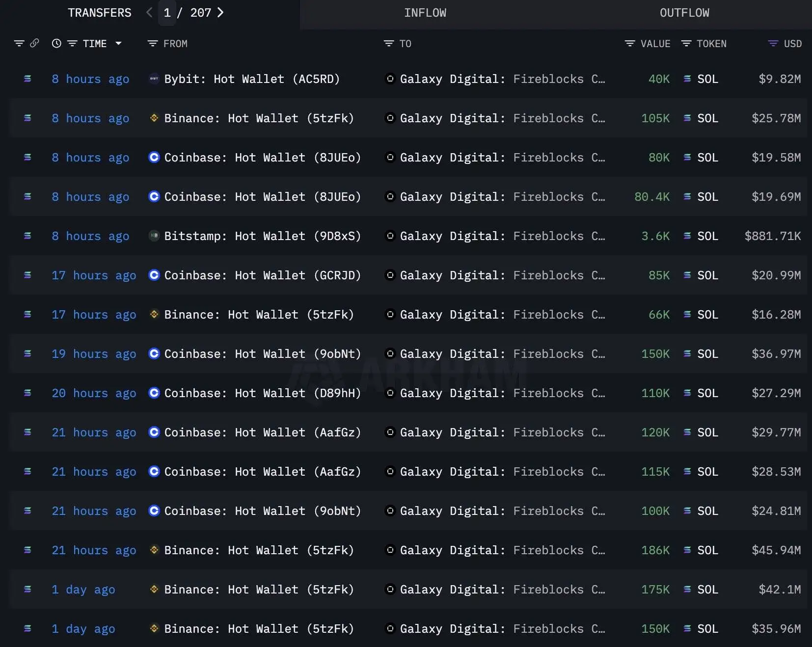Click the TOKEN column filter icon

pos(686,44)
